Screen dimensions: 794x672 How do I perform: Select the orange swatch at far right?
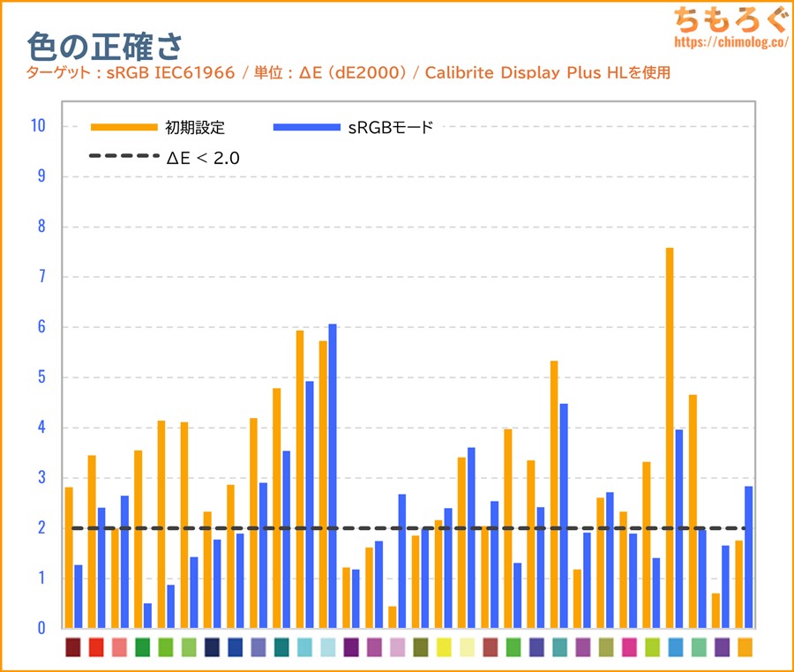pos(745,648)
